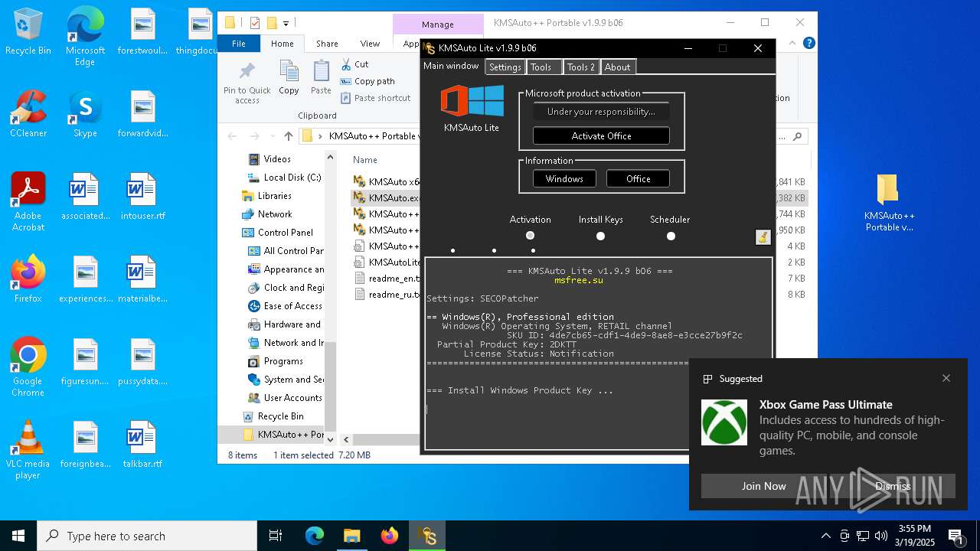Click the Copy path icon

[346, 81]
